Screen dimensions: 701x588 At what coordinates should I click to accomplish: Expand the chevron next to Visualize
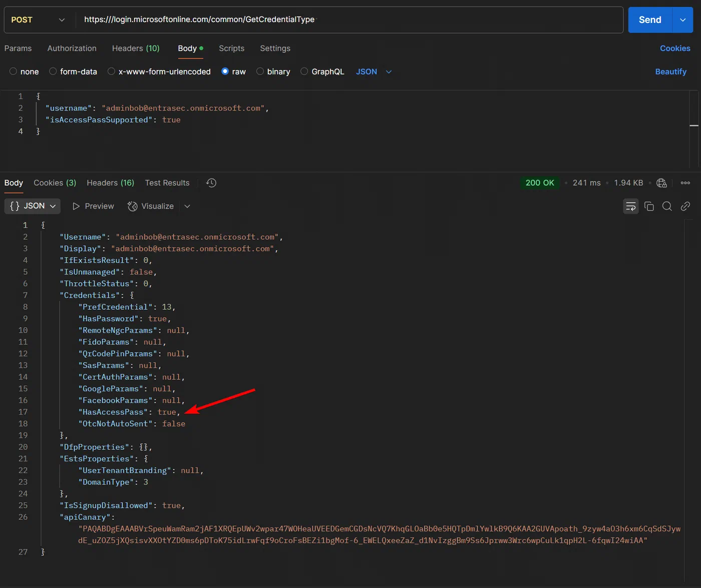pyautogui.click(x=187, y=206)
